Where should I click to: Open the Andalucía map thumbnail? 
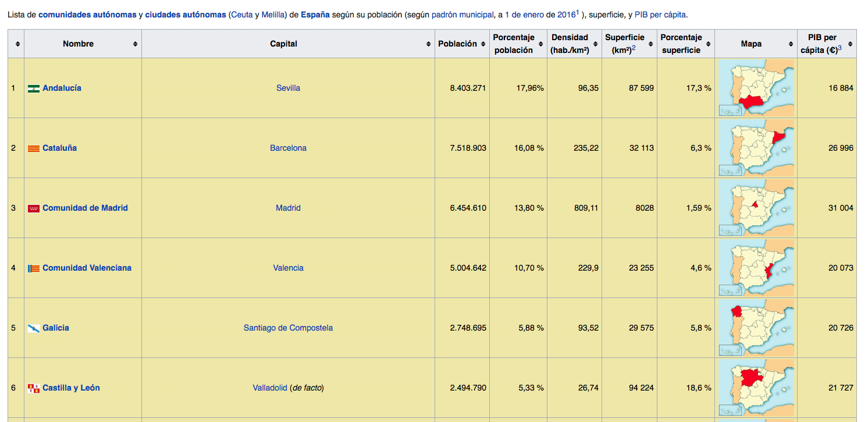click(x=756, y=88)
